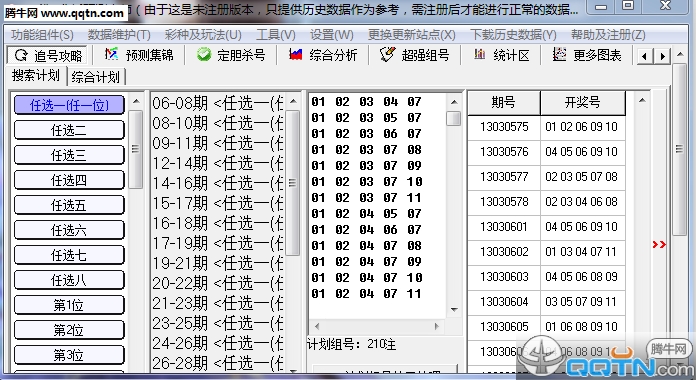Select the 定胆杀号 green check icon

point(204,55)
